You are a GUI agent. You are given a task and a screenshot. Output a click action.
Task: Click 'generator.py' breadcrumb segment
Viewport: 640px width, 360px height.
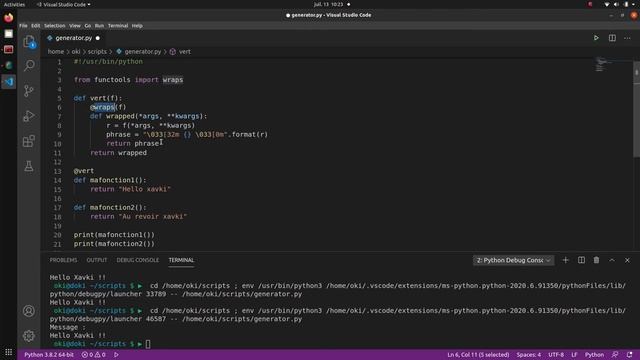click(142, 52)
